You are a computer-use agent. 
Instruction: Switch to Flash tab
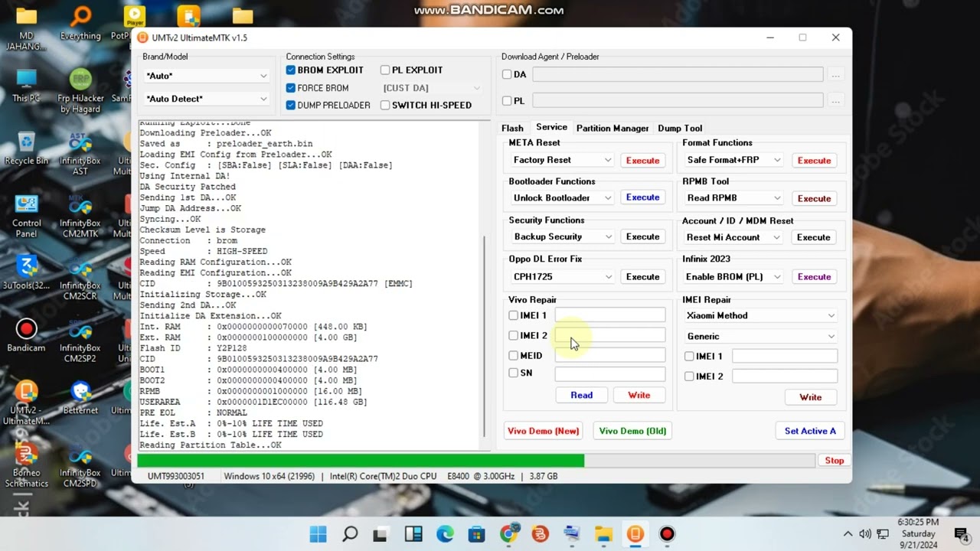pyautogui.click(x=512, y=128)
